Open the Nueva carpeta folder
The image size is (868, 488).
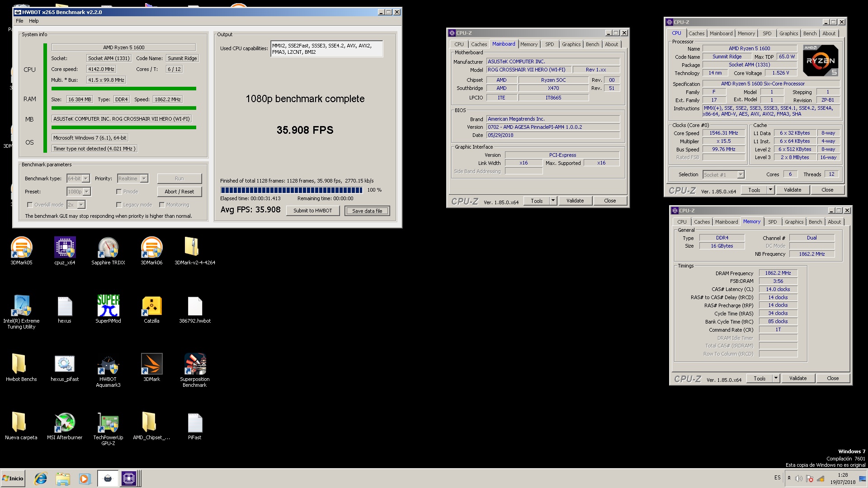coord(21,426)
